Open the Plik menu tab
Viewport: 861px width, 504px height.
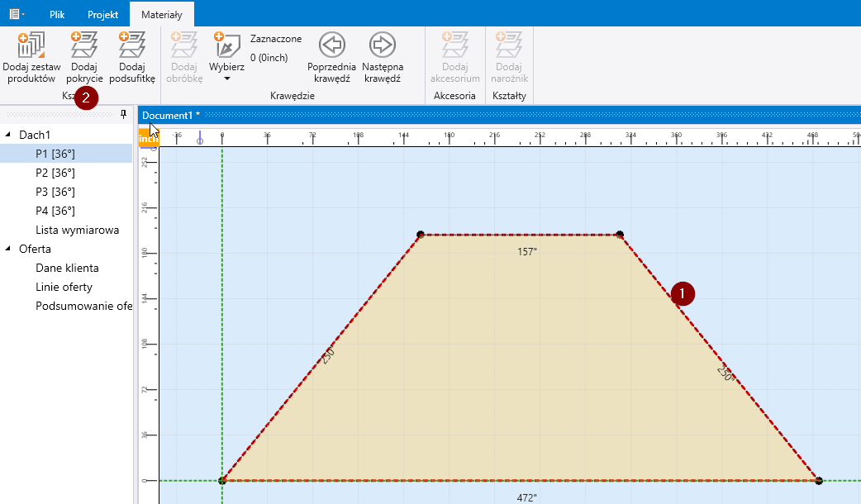pyautogui.click(x=57, y=15)
